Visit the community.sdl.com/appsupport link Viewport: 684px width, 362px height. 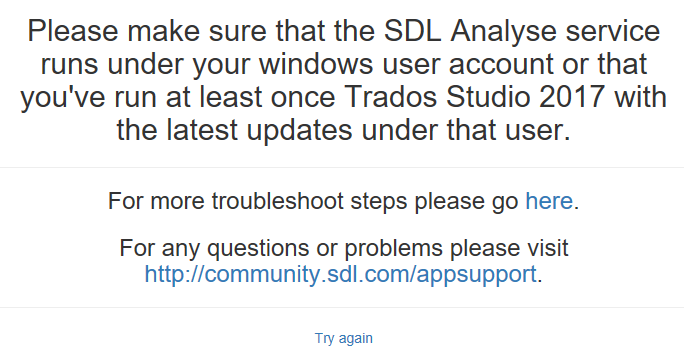pos(340,274)
